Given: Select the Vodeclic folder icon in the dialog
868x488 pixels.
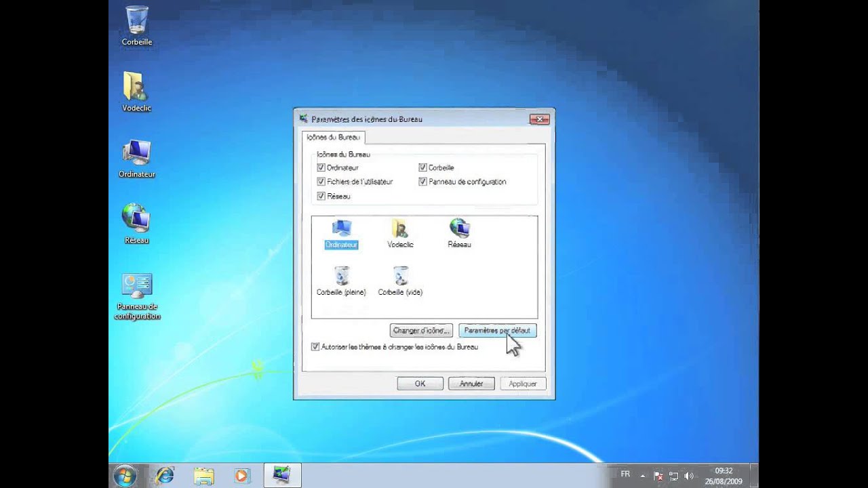Looking at the screenshot, I should tap(400, 234).
